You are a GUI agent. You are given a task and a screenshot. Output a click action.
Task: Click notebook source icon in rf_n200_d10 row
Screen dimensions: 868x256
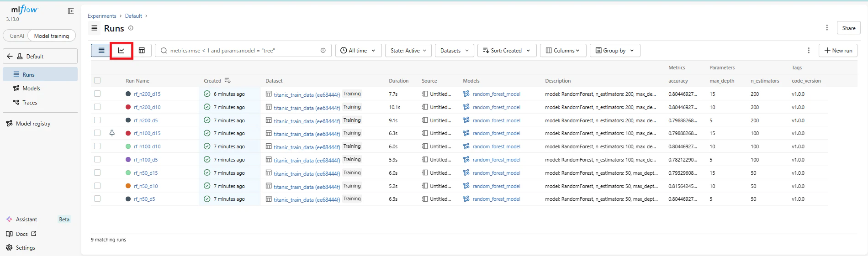[x=425, y=107]
